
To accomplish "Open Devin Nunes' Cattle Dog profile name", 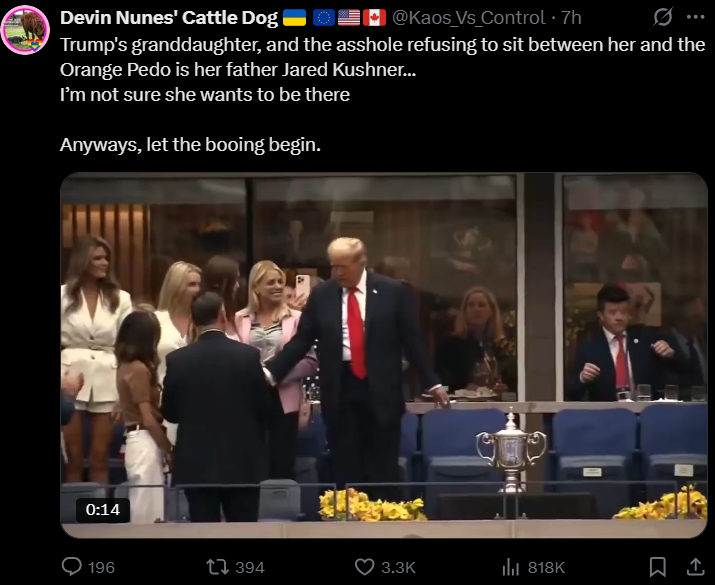I will 169,18.
